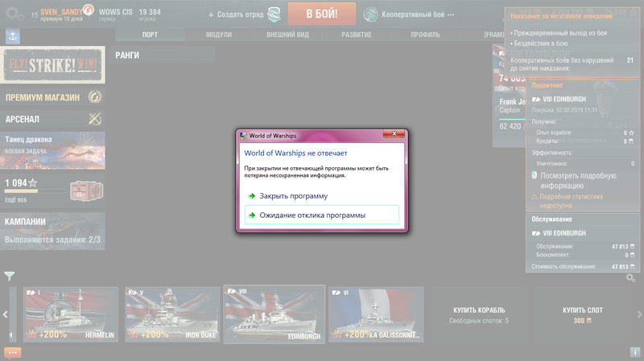Viewport: 644px width, 361px height.
Task: Click the anchor icon under the player name
Action: 12,36
